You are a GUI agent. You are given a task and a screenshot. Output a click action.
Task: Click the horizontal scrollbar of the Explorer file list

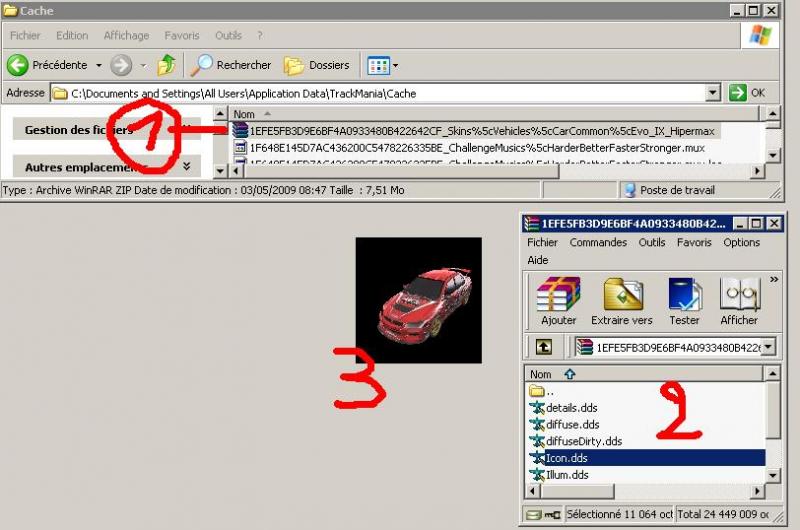coord(401,171)
